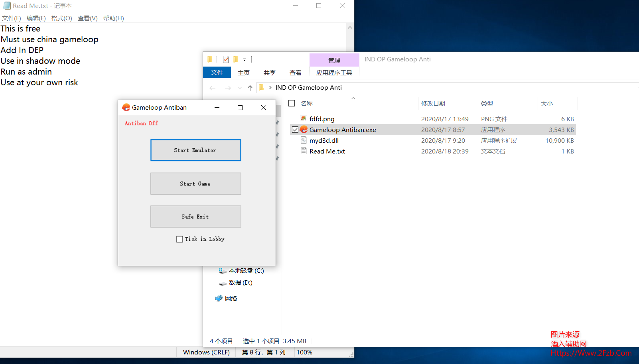Viewport: 639px width, 364px height.
Task: Open 编辑(E) menu in Notepad
Action: [x=36, y=18]
